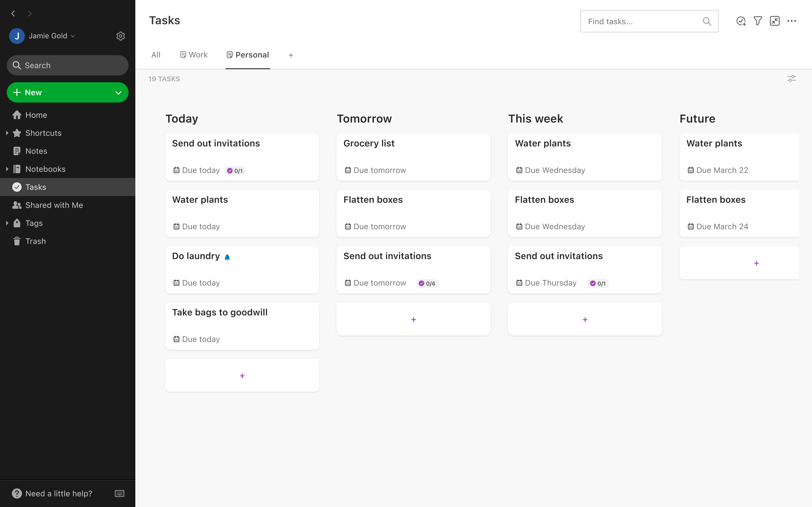Open settings gear next to Jamie Gold

coord(120,36)
